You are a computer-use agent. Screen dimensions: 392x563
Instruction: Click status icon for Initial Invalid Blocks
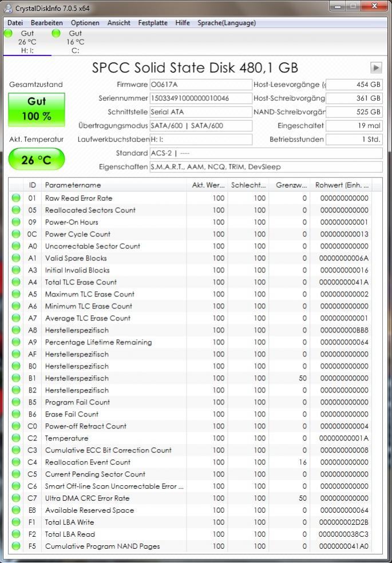16,270
